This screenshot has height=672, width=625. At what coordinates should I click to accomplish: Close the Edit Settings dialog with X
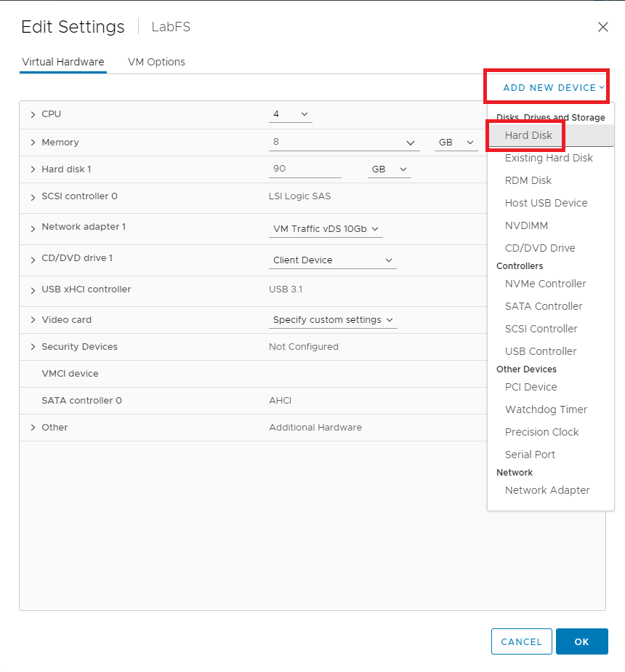point(602,28)
